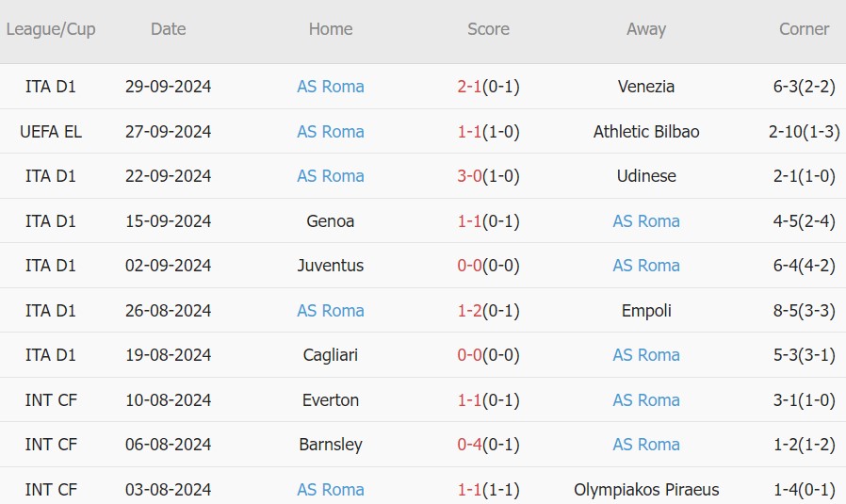Viewport: 846px width, 504px height.
Task: Click Empoli away team name
Action: [x=646, y=311]
